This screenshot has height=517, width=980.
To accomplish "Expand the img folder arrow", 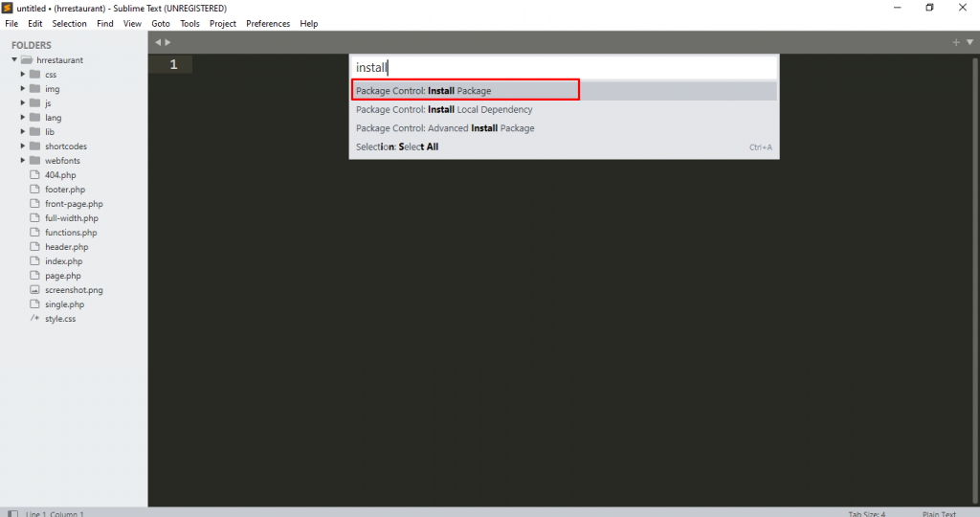I will (23, 88).
